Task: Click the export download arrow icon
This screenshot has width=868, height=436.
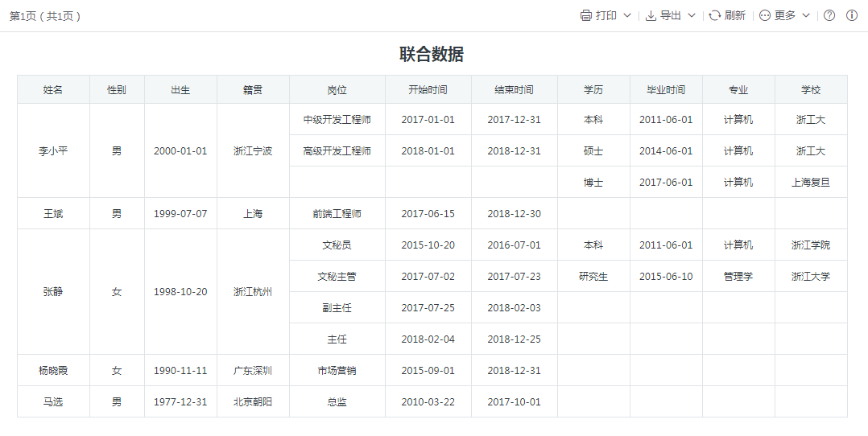Action: (x=651, y=16)
